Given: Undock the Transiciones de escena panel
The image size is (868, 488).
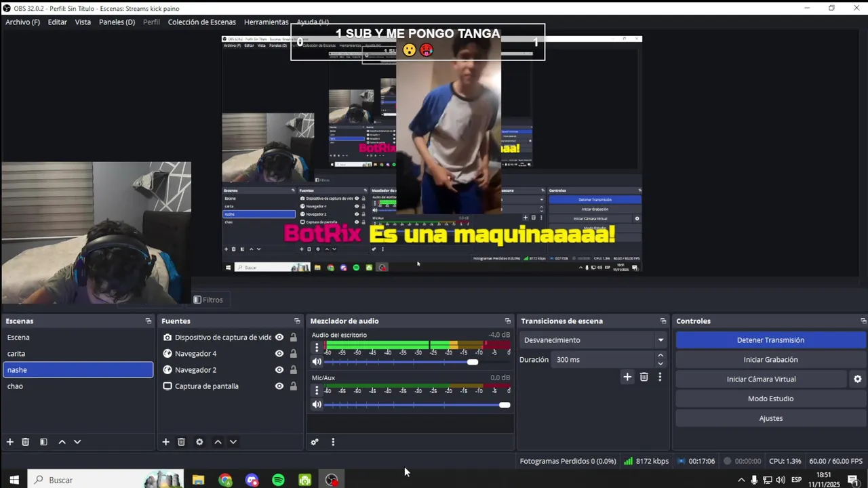Looking at the screenshot, I should [663, 321].
